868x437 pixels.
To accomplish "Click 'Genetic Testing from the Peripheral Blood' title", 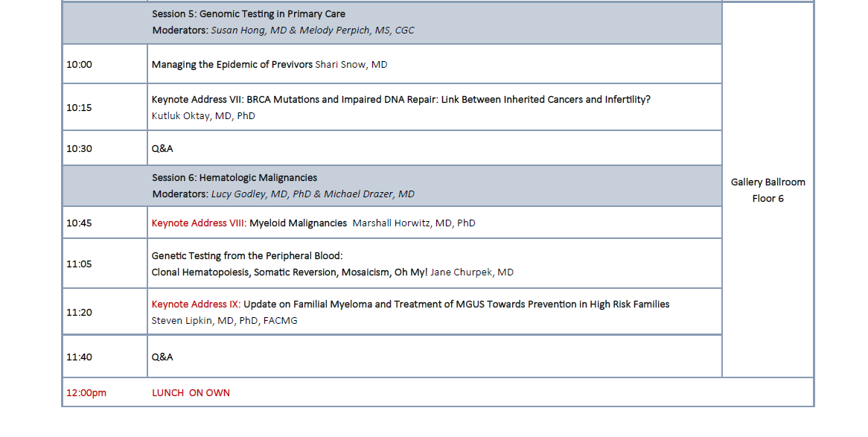I will 246,256.
